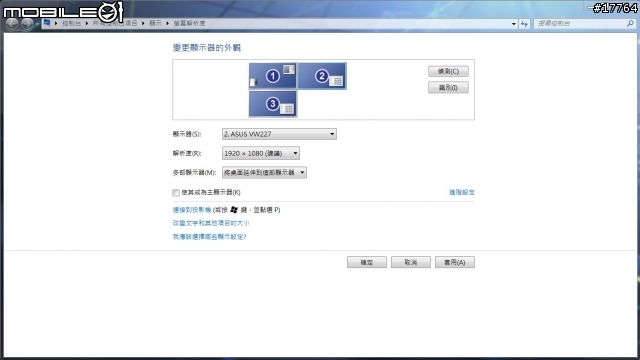Open the connect to projector (投影機) link
This screenshot has height=360, width=640.
point(192,210)
